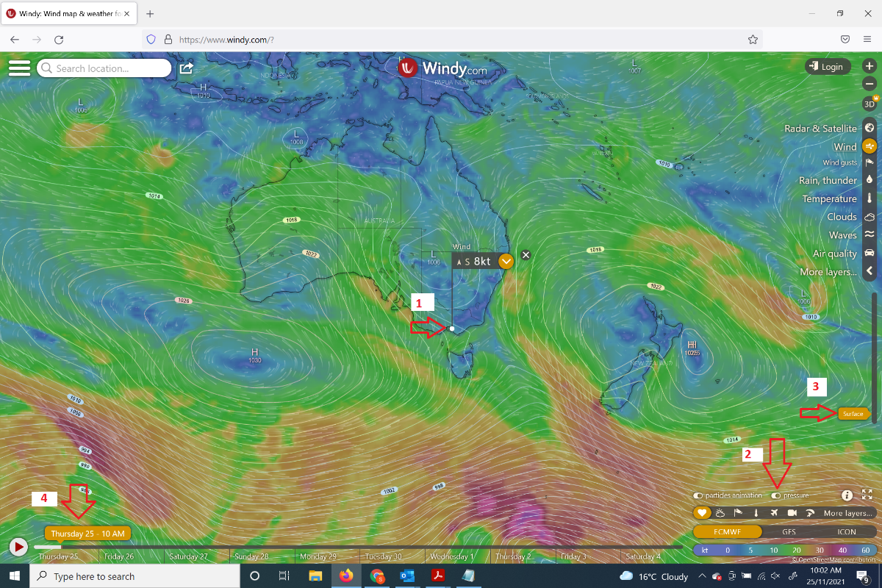882x588 pixels.
Task: Select the Radar & Satellite layer icon
Action: tap(870, 128)
